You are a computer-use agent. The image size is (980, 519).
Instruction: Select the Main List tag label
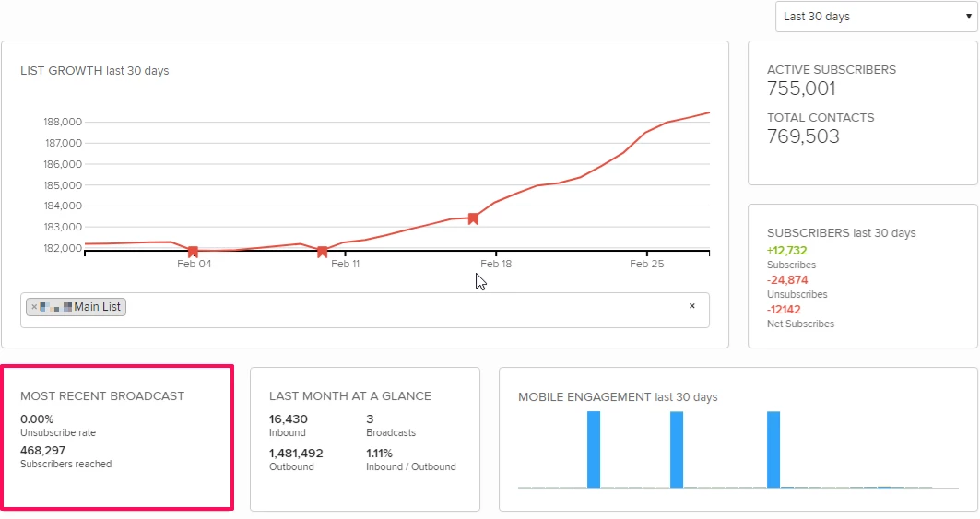pos(98,307)
